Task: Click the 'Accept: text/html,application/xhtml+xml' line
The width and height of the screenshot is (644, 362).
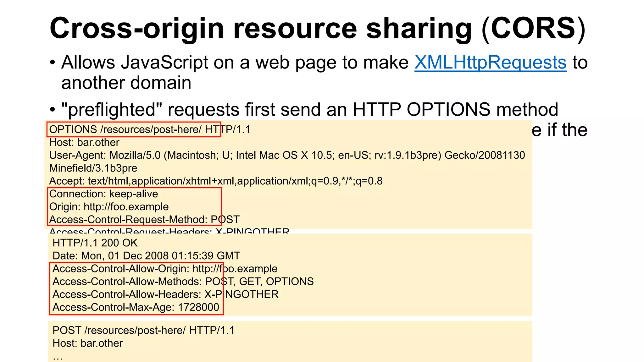Action: (216, 181)
